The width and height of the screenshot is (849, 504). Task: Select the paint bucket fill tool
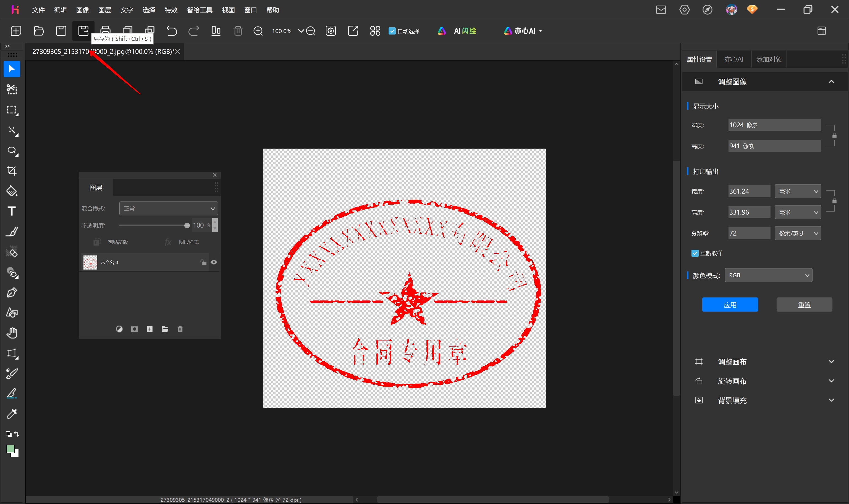pos(12,191)
